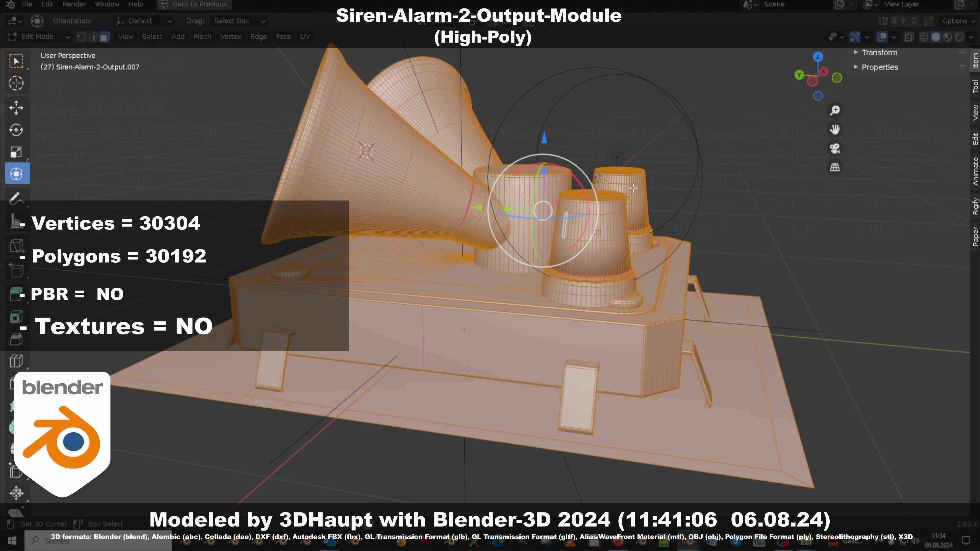This screenshot has width=980, height=551.
Task: Click the mesh mirror butterfly icon
Action: point(883,21)
